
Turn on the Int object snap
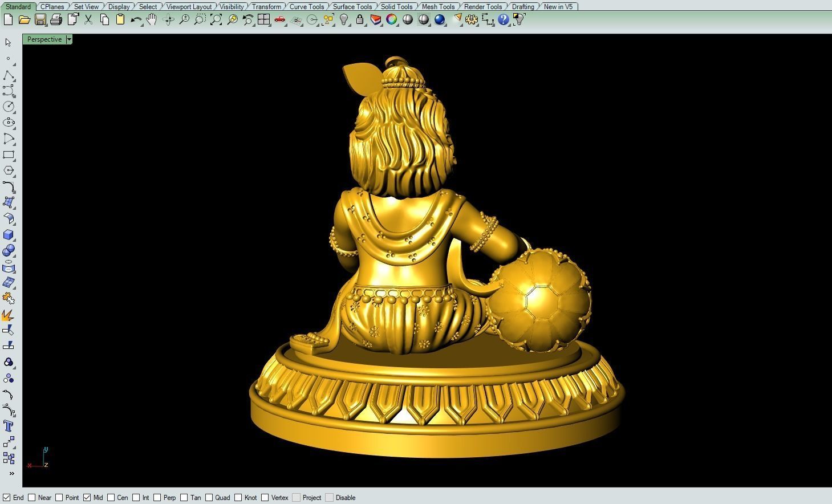(x=136, y=498)
